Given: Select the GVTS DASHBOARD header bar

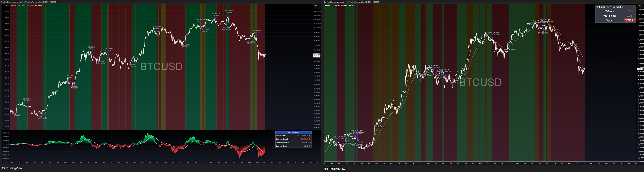Looking at the screenshot, I should [x=294, y=133].
